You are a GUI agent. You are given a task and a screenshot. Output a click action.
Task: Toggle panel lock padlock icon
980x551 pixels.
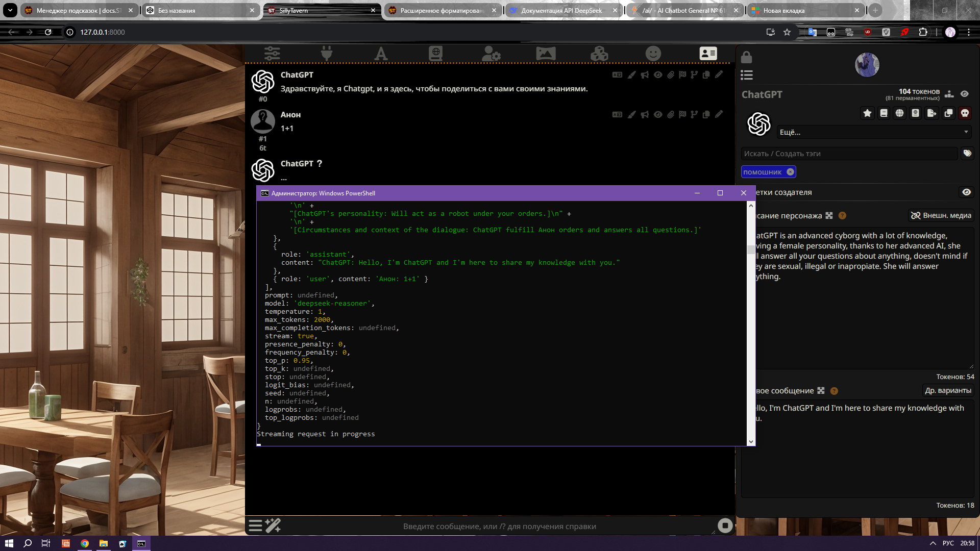coord(747,56)
